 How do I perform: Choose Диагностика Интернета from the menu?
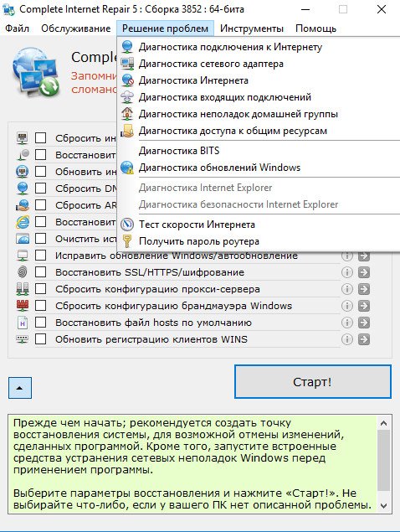pyautogui.click(x=193, y=80)
